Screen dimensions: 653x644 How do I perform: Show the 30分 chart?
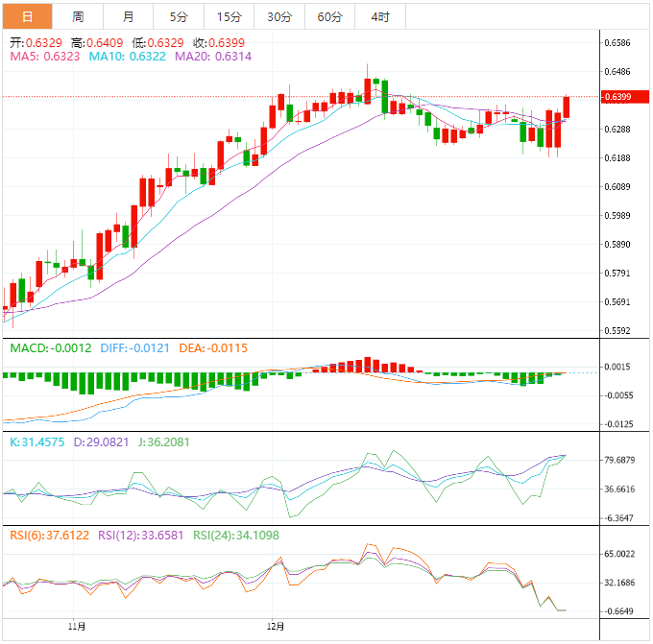point(279,16)
